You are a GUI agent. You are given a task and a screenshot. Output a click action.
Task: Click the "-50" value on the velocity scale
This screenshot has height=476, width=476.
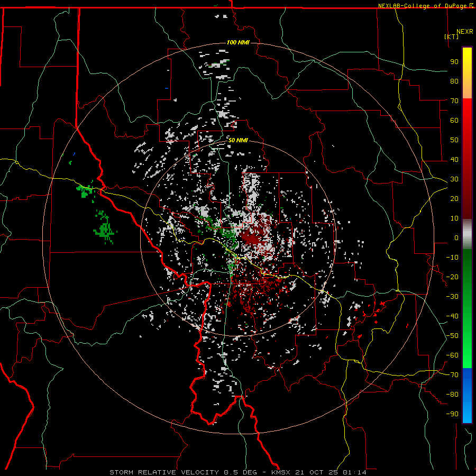coord(452,336)
